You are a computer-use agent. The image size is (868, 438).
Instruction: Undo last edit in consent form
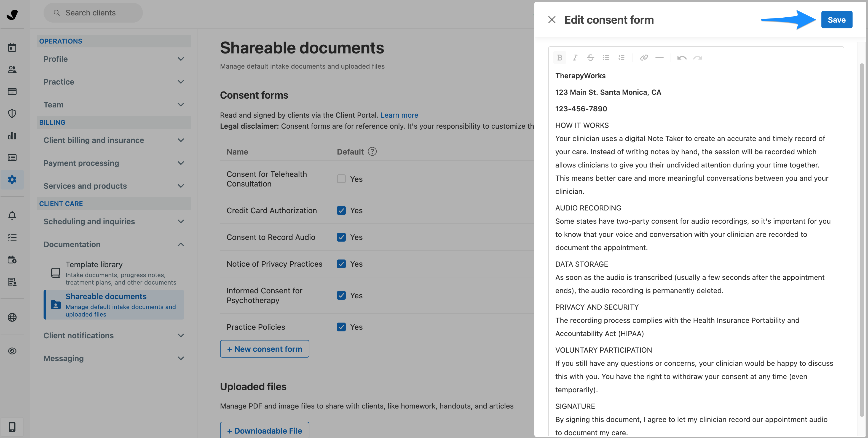click(682, 58)
